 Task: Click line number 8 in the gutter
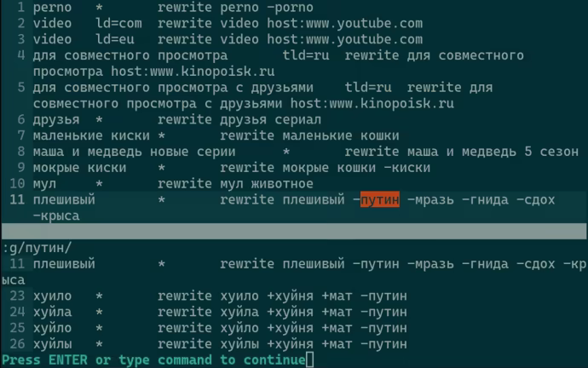pos(21,152)
